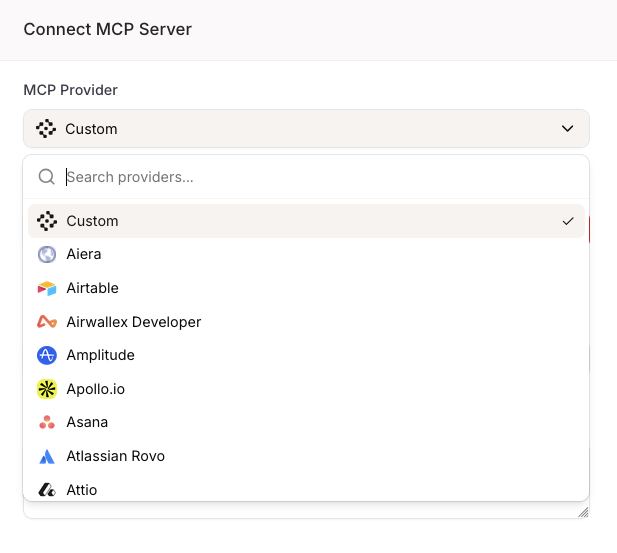
Task: Click the Apollo.io yellow starburst icon
Action: 47,389
